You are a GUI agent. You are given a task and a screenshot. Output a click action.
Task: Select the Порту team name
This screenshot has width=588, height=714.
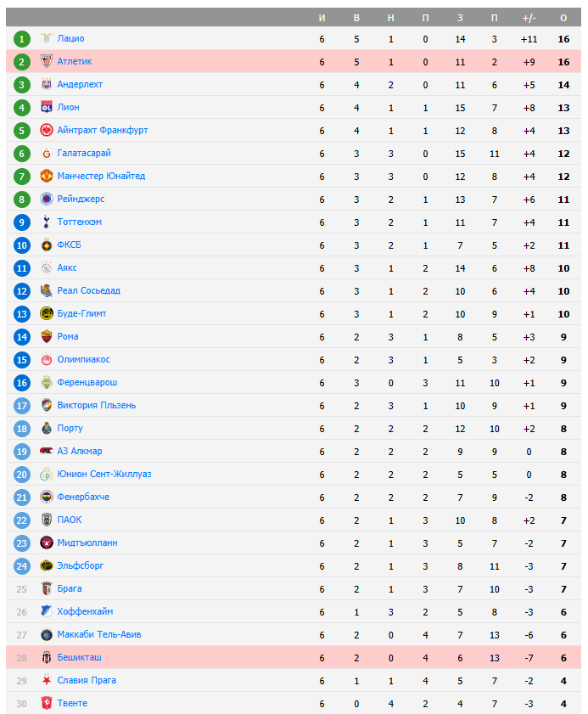tap(70, 428)
